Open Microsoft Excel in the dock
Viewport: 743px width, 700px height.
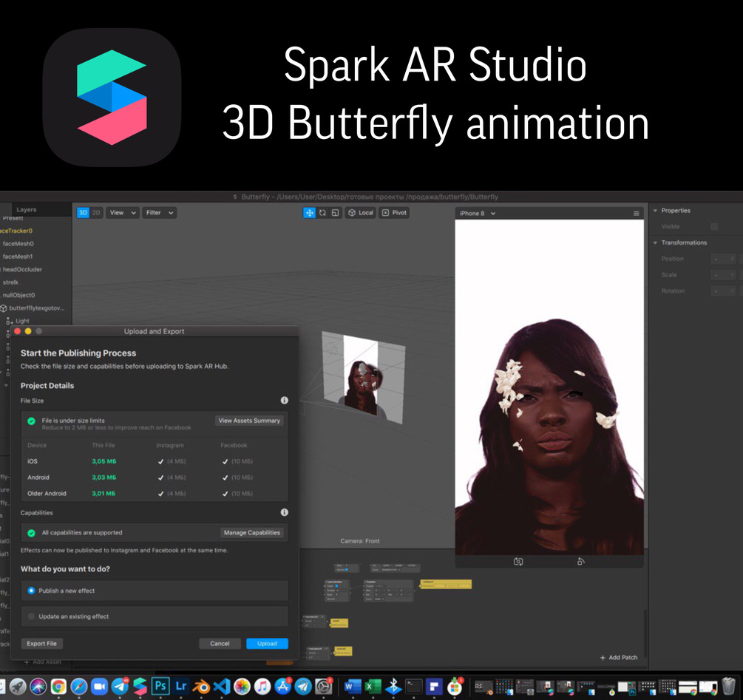coord(373,686)
